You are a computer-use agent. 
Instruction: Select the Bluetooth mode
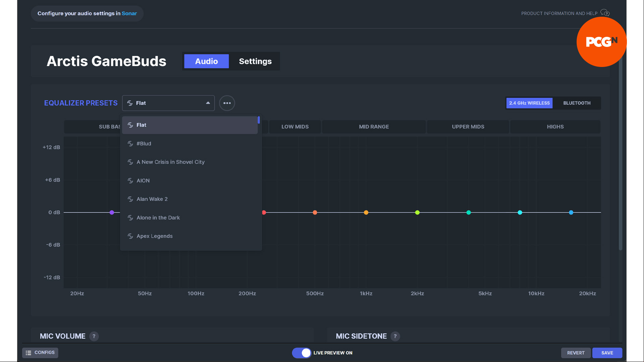[577, 103]
